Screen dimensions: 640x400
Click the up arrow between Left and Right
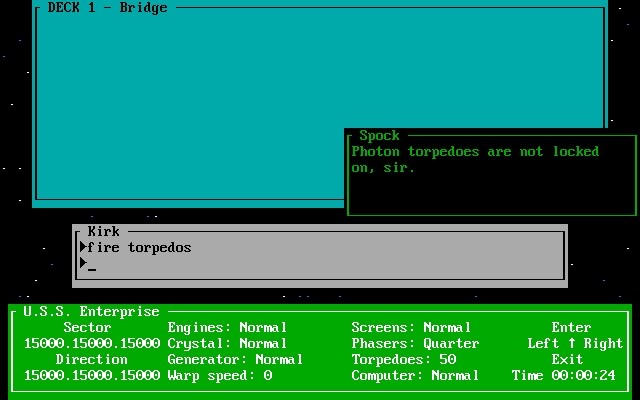(572, 344)
